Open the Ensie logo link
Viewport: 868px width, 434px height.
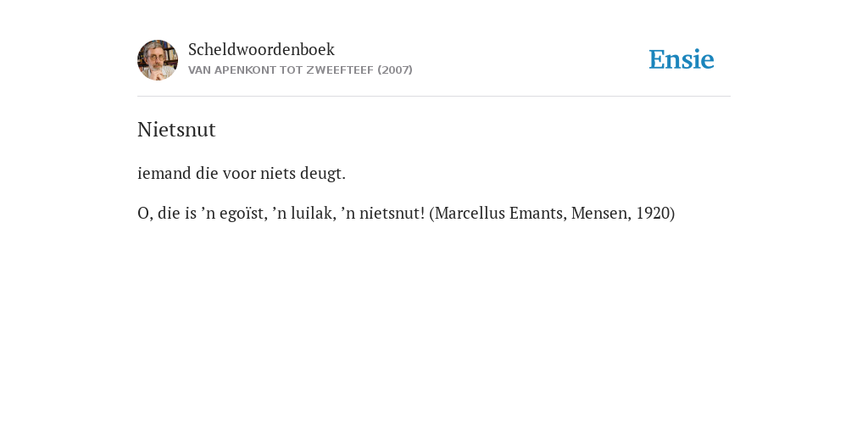click(682, 59)
